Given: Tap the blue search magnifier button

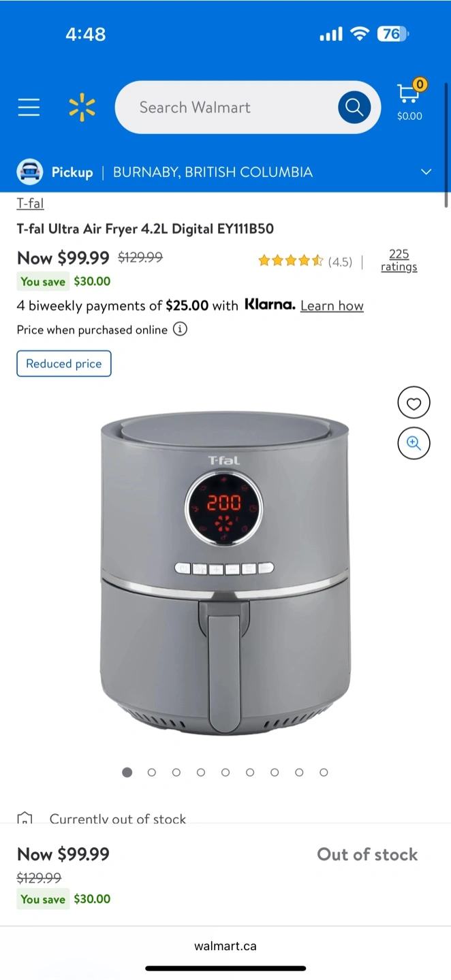Looking at the screenshot, I should click(x=354, y=108).
